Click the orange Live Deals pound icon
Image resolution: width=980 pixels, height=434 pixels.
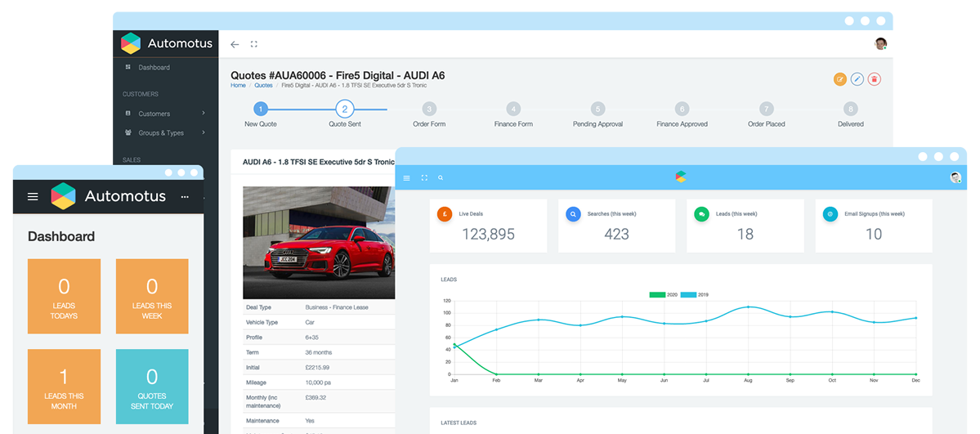tap(445, 214)
